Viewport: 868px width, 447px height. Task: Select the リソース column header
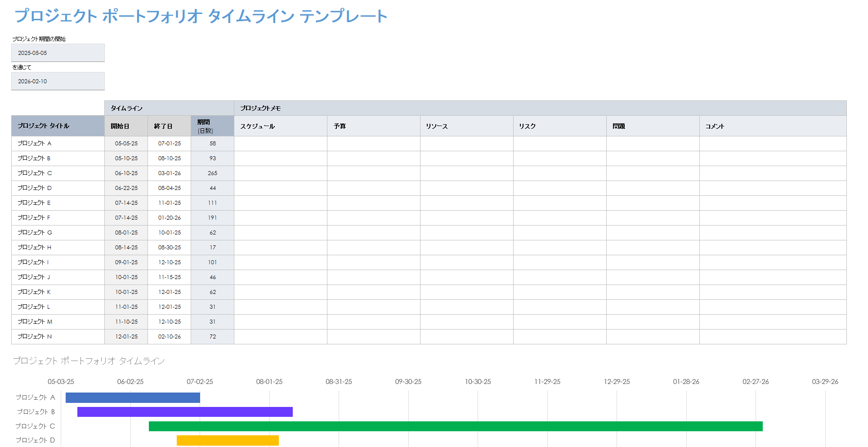(x=467, y=126)
